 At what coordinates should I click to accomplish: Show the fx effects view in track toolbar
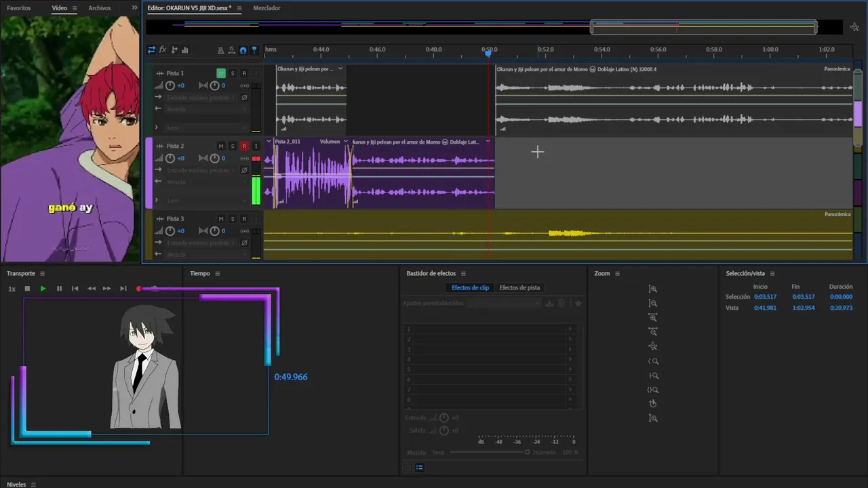pyautogui.click(x=163, y=49)
